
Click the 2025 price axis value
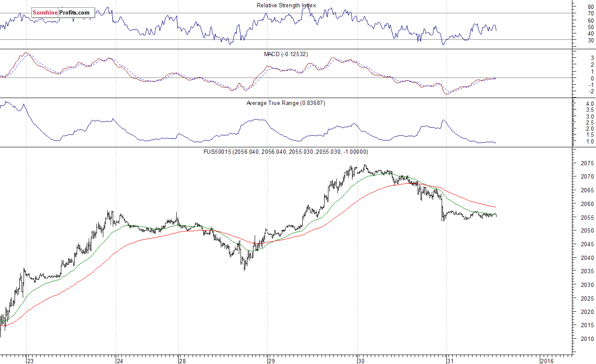pyautogui.click(x=588, y=298)
